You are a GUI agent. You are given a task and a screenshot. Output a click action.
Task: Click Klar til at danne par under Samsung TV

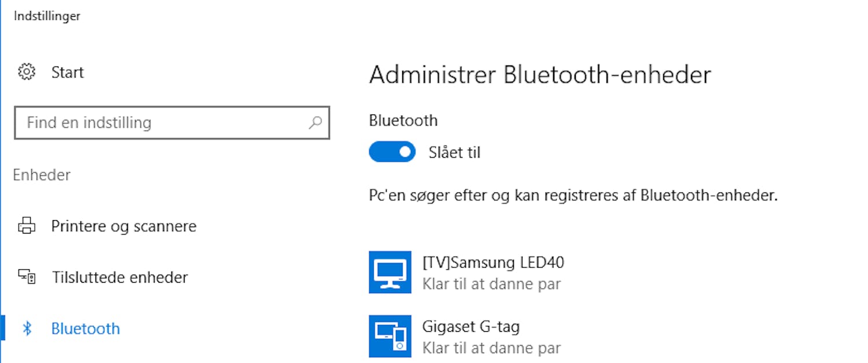[x=491, y=284]
